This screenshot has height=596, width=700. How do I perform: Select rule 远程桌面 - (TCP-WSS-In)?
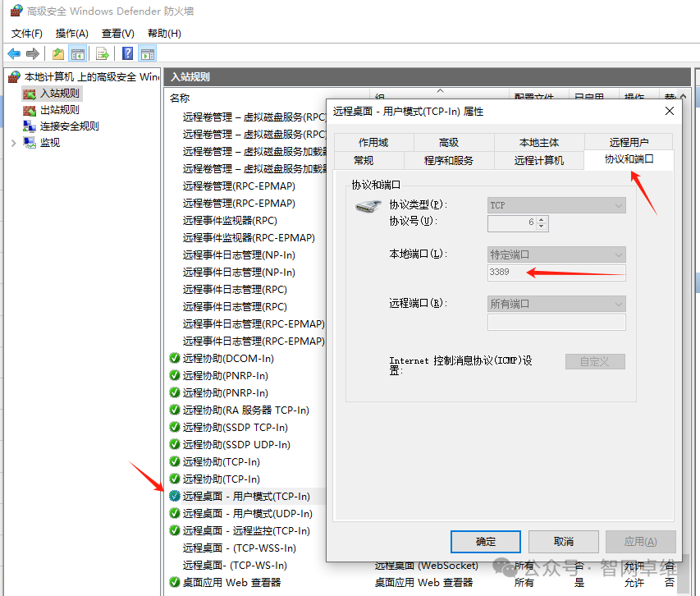pyautogui.click(x=240, y=548)
